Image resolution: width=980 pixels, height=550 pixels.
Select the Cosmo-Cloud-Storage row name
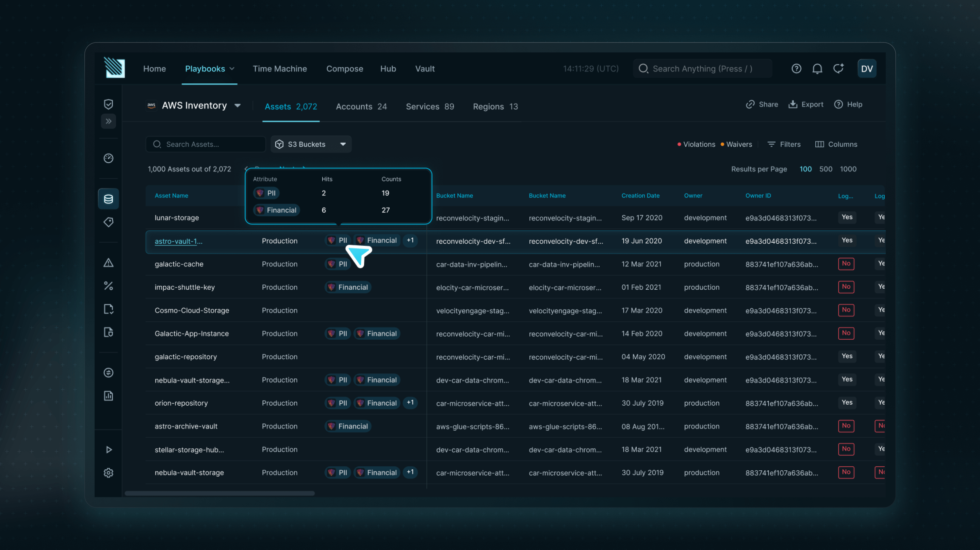(x=192, y=310)
